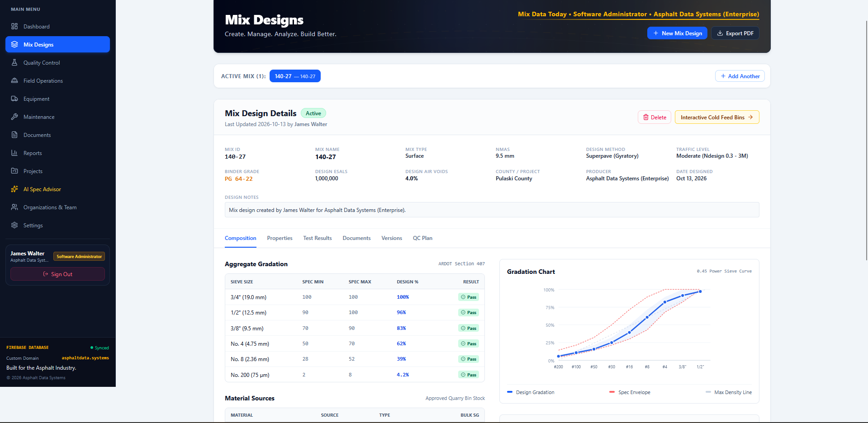868x423 pixels.
Task: Click the Software Administrator role badge
Action: click(x=79, y=256)
